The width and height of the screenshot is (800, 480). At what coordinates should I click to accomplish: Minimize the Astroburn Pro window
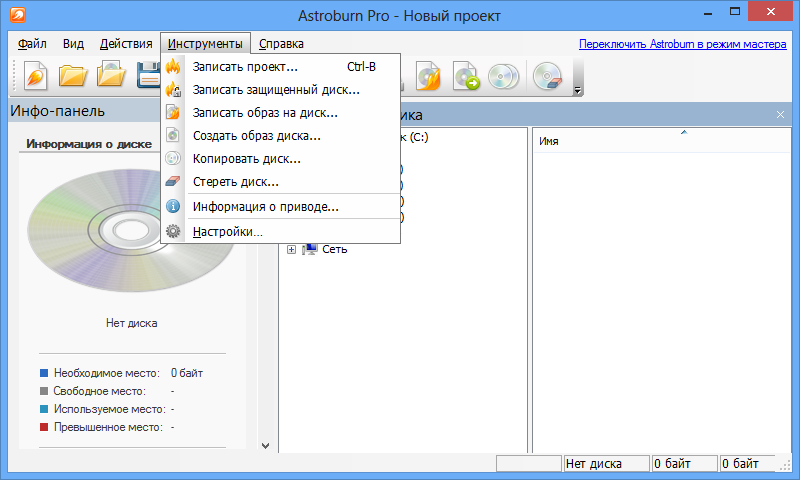pos(708,12)
